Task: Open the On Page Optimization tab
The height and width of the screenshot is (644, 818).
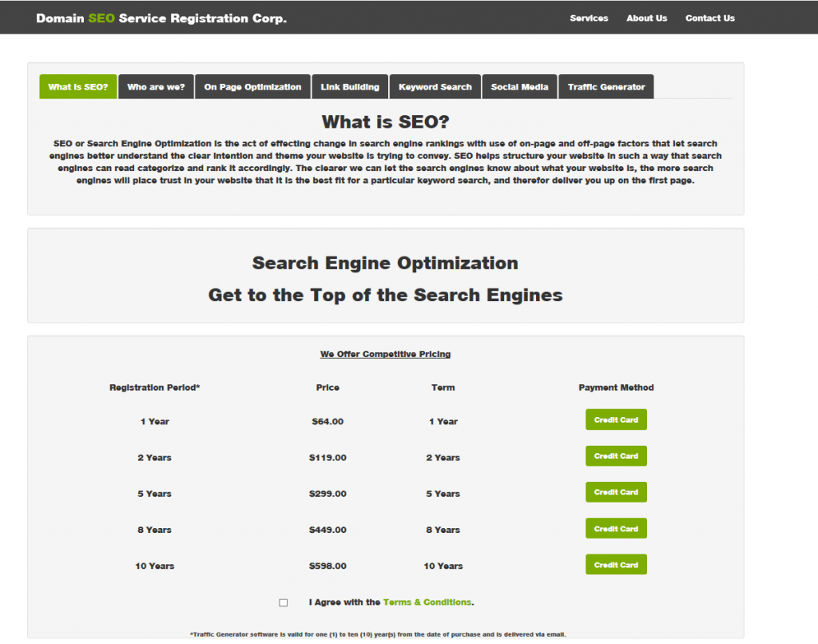Action: point(252,86)
